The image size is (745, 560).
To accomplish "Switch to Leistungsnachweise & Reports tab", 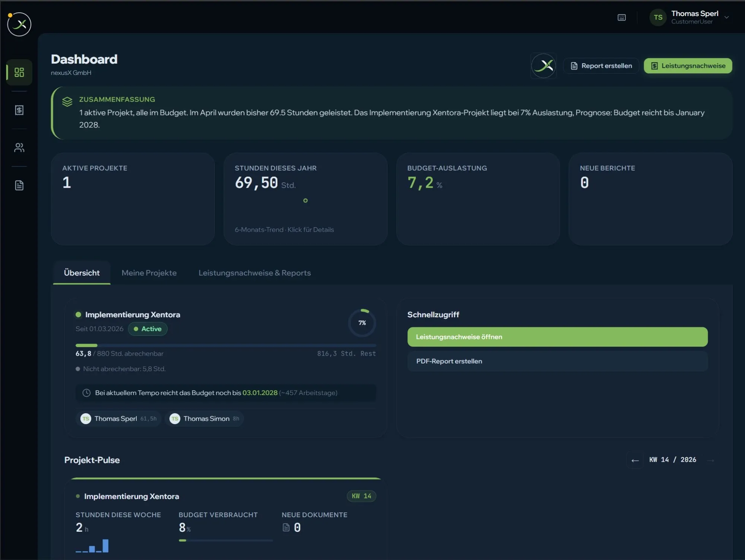I will click(x=255, y=273).
